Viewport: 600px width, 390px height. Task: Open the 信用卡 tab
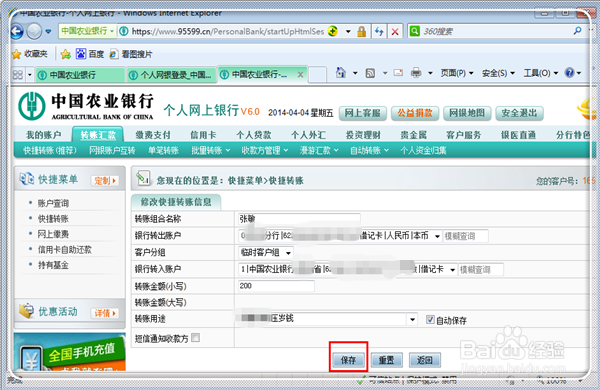point(203,135)
